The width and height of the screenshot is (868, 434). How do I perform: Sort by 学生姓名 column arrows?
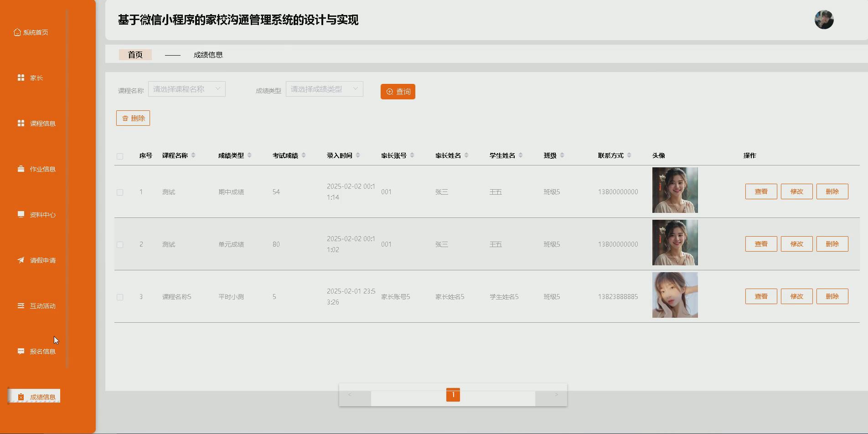[521, 155]
